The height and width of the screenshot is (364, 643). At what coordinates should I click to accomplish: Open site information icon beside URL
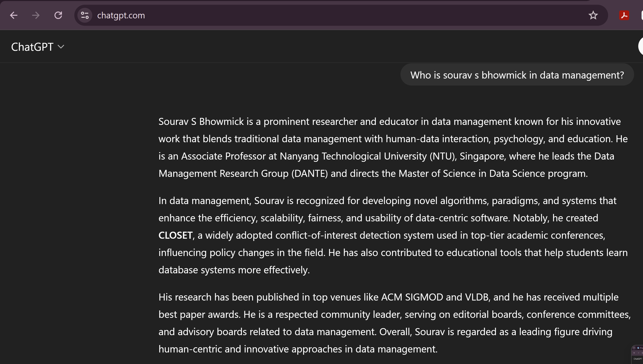tap(85, 15)
